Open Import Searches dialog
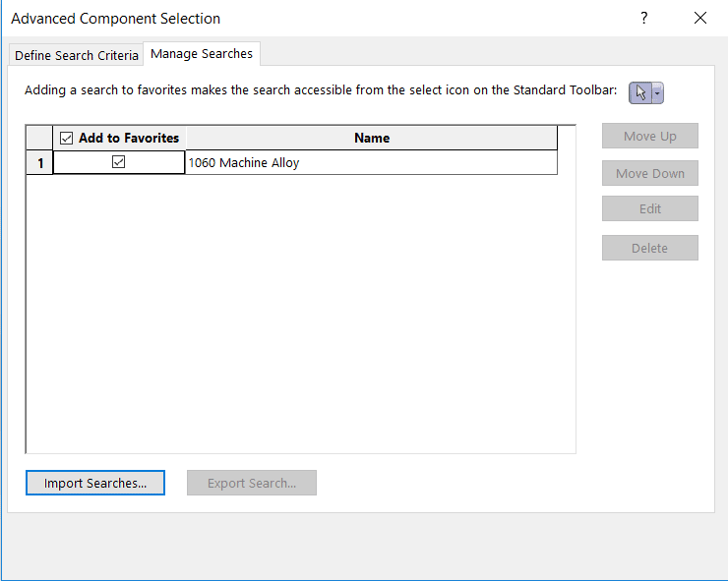This screenshot has height=581, width=728. (95, 484)
